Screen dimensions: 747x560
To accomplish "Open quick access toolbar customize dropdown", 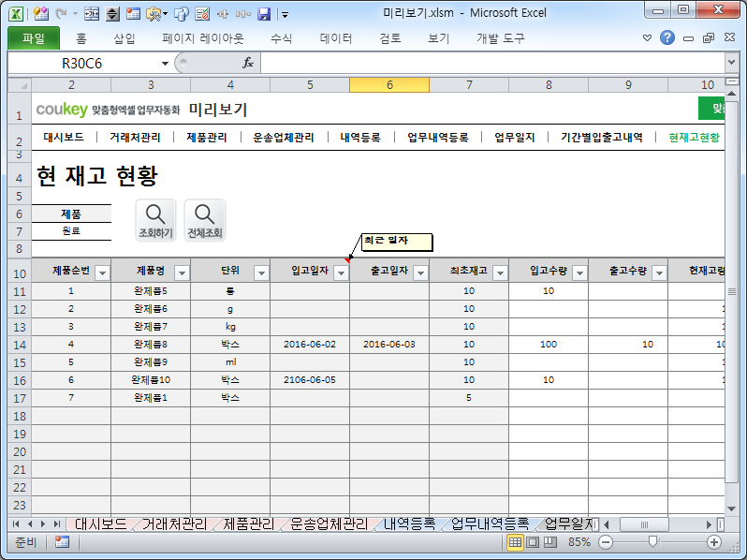I will coord(285,15).
